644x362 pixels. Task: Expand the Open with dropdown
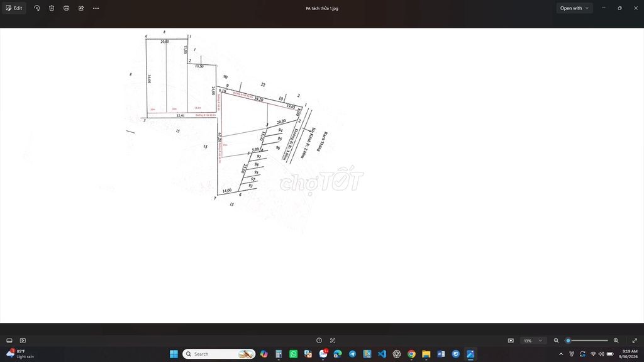[x=574, y=8]
